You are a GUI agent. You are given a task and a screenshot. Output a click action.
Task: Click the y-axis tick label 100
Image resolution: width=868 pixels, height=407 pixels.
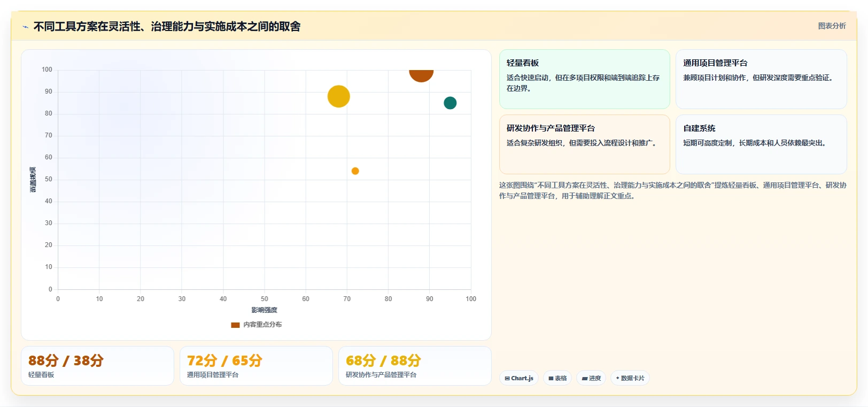click(47, 70)
